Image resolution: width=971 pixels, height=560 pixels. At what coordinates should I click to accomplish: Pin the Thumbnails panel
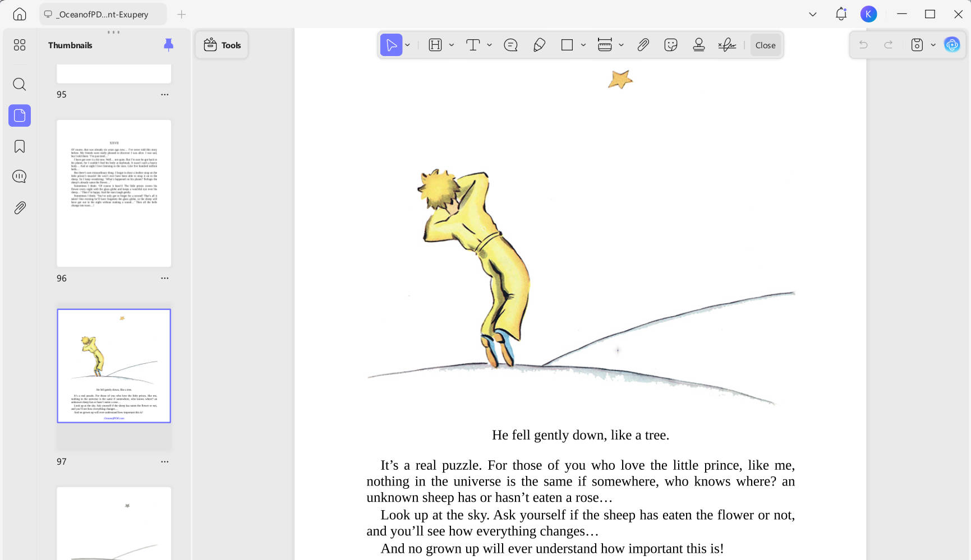click(168, 45)
